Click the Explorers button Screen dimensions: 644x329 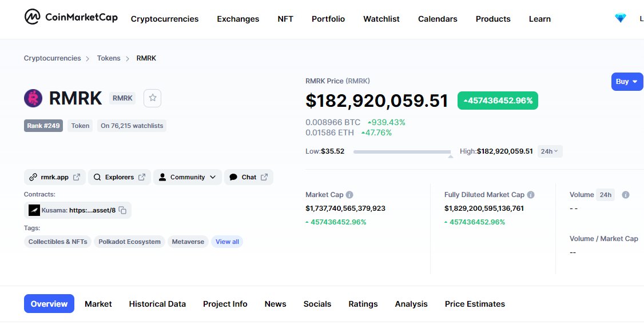[x=120, y=177]
